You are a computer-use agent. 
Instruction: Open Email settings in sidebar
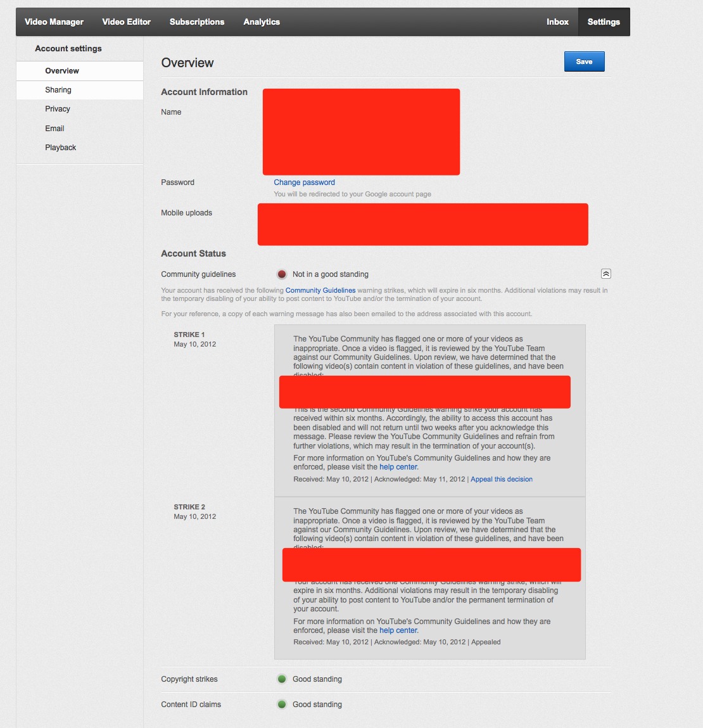(54, 128)
